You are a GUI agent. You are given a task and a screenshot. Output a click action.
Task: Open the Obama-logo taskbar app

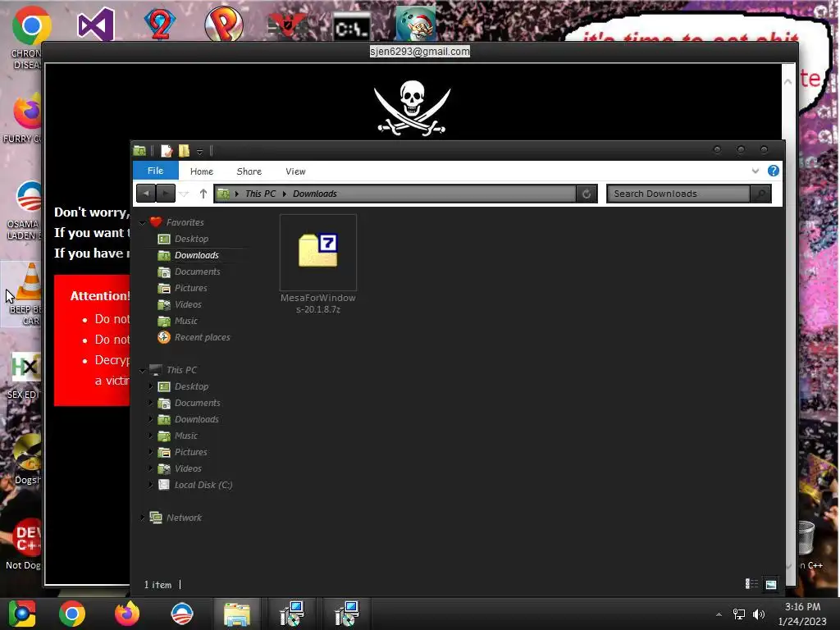(182, 614)
